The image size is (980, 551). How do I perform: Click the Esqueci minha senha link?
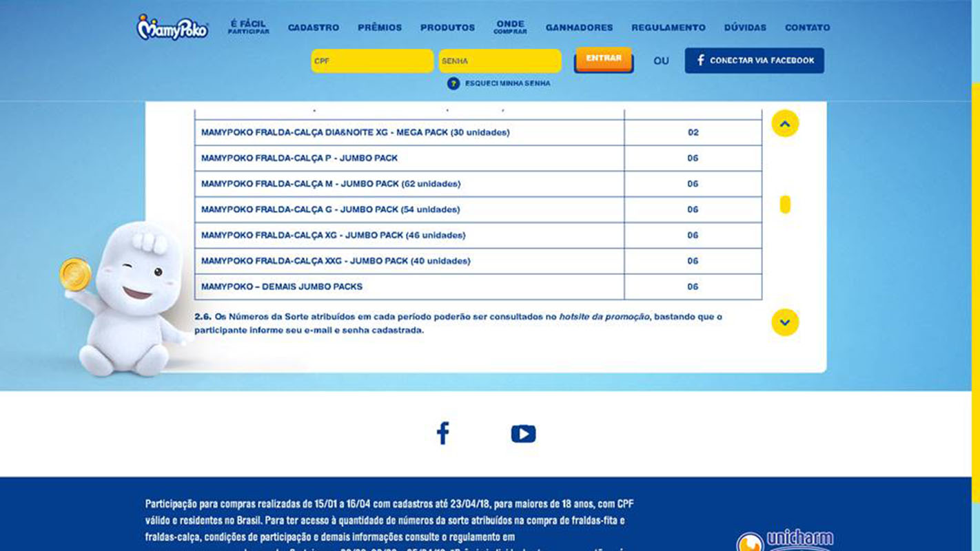click(508, 83)
